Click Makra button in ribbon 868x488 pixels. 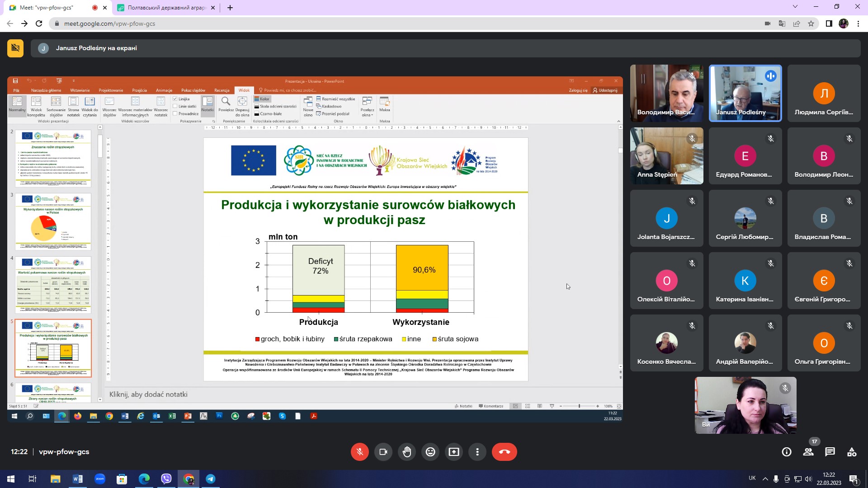click(385, 104)
